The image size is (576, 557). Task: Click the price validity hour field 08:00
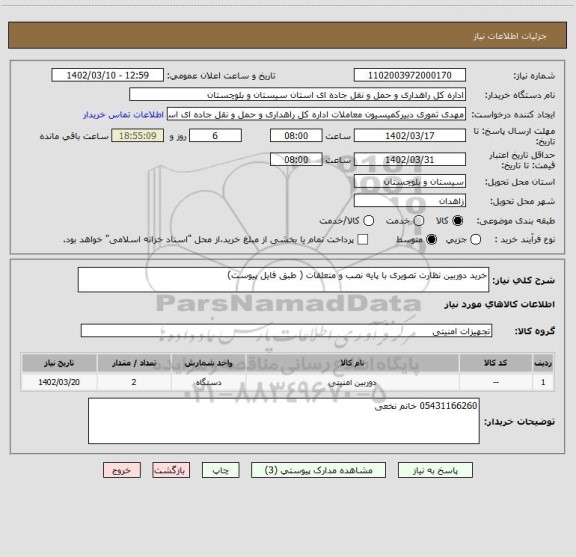pos(296,159)
